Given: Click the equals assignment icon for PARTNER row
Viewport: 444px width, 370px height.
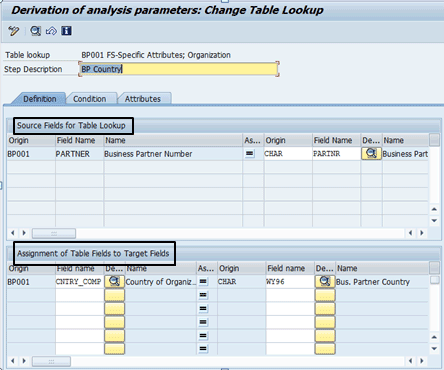Looking at the screenshot, I should coord(249,154).
